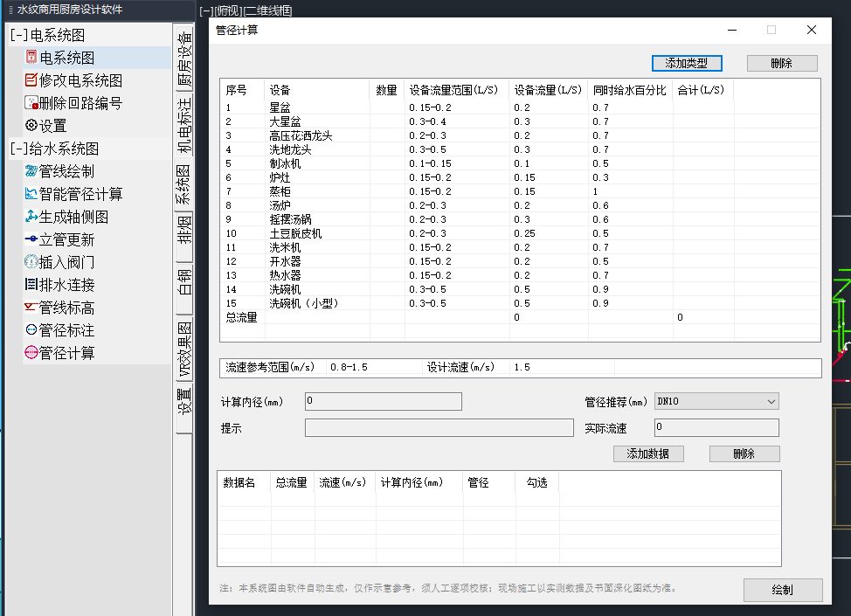Select the 洗地龙头 row
The height and width of the screenshot is (616, 851).
[519, 149]
